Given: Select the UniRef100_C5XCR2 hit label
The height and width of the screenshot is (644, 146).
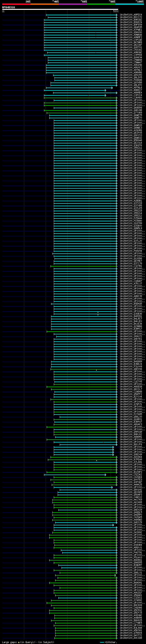Looking at the screenshot, I should pyautogui.click(x=131, y=50).
